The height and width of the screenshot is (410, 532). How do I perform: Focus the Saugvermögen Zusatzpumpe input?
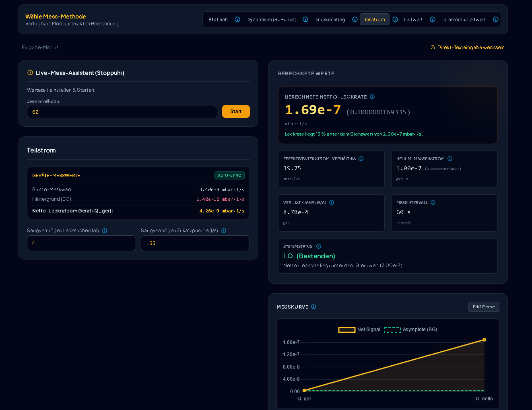click(195, 243)
